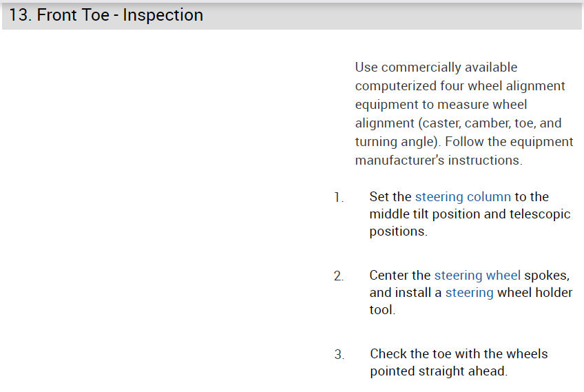Open the "steering wheel" link in step 2
Viewport: 584px width, 392px height.
pyautogui.click(x=477, y=276)
